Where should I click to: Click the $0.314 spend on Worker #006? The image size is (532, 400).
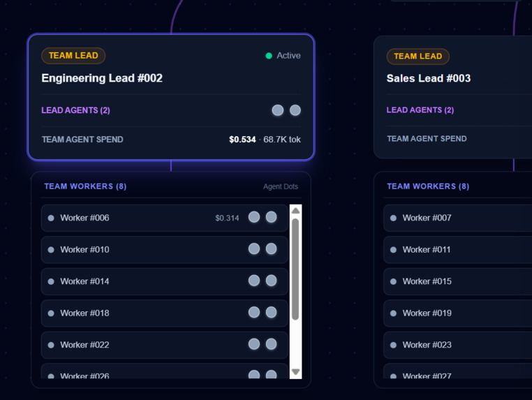tap(227, 218)
